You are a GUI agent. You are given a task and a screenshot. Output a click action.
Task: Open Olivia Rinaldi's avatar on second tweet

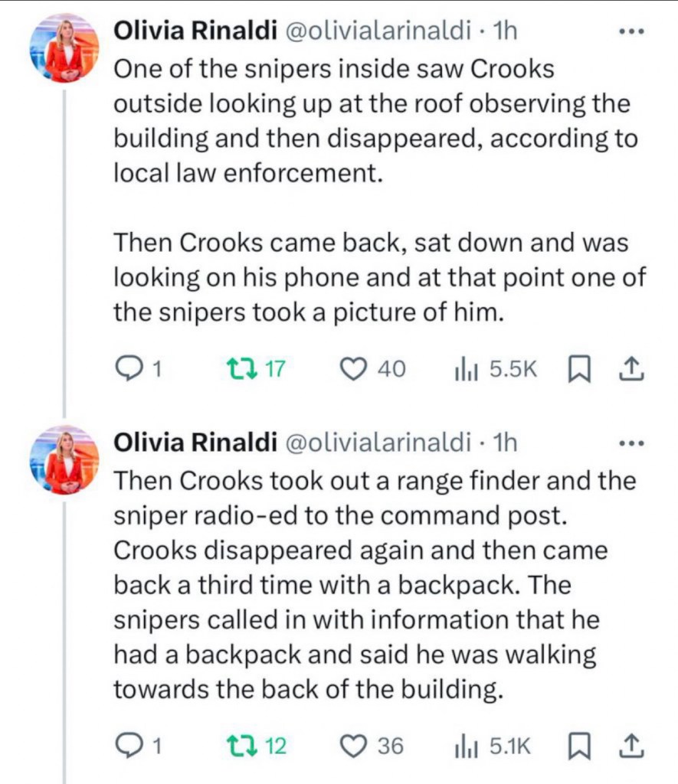(x=64, y=459)
